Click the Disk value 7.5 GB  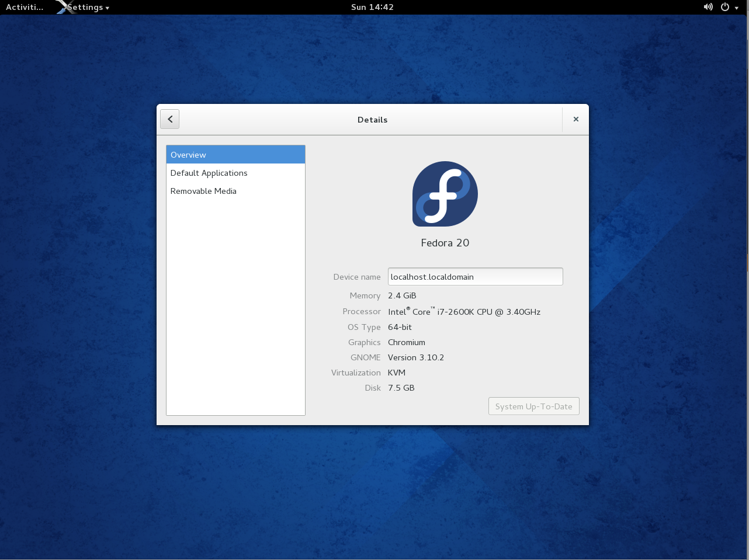(x=401, y=388)
